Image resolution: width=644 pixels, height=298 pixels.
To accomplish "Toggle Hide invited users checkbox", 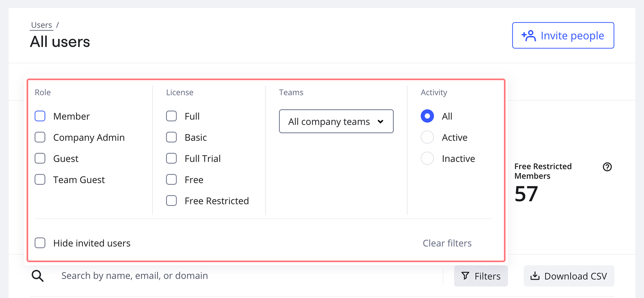I will [x=40, y=243].
